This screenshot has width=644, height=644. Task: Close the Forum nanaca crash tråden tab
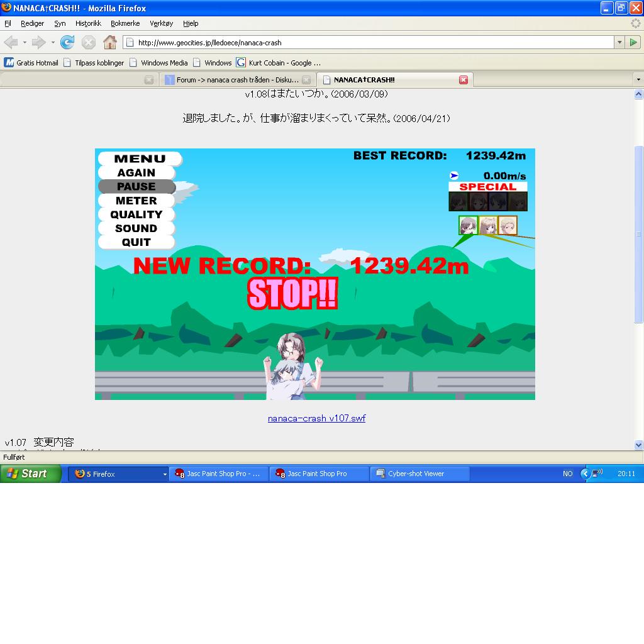click(306, 80)
